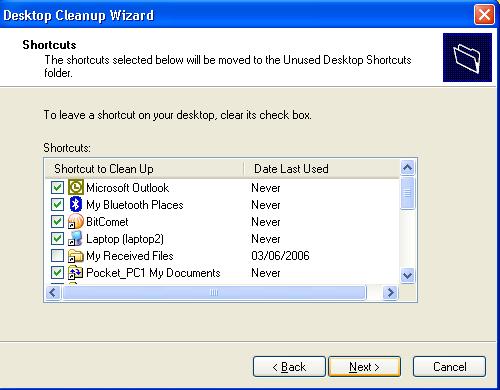Image resolution: width=500 pixels, height=390 pixels.
Task: Go to the Next wizard page
Action: click(364, 367)
